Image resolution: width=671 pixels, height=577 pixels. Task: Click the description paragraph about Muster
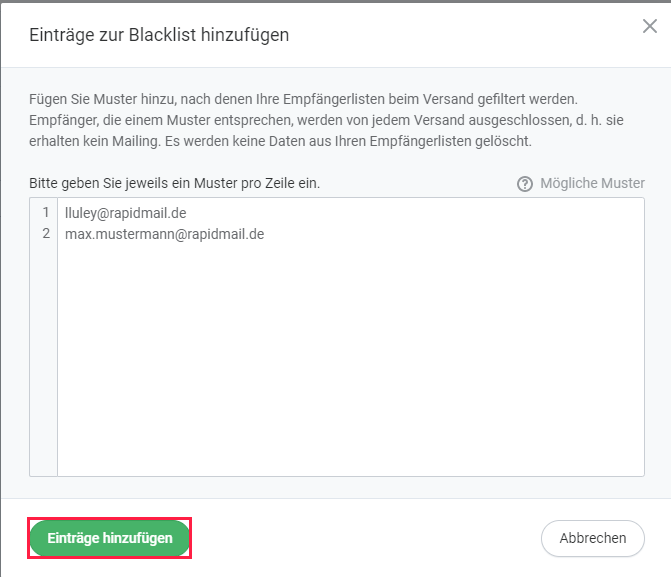point(326,120)
